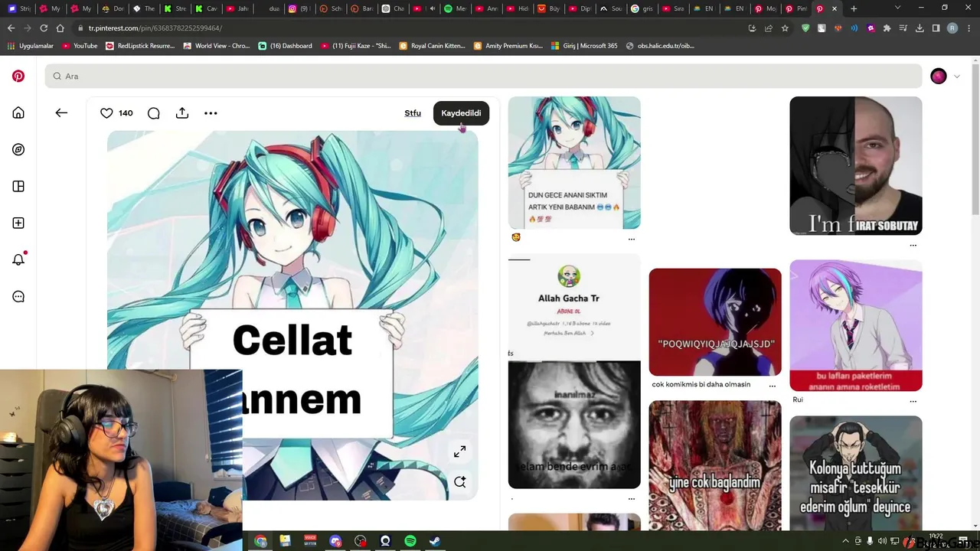
Task: Open notifications bell in sidebar
Action: [18, 259]
